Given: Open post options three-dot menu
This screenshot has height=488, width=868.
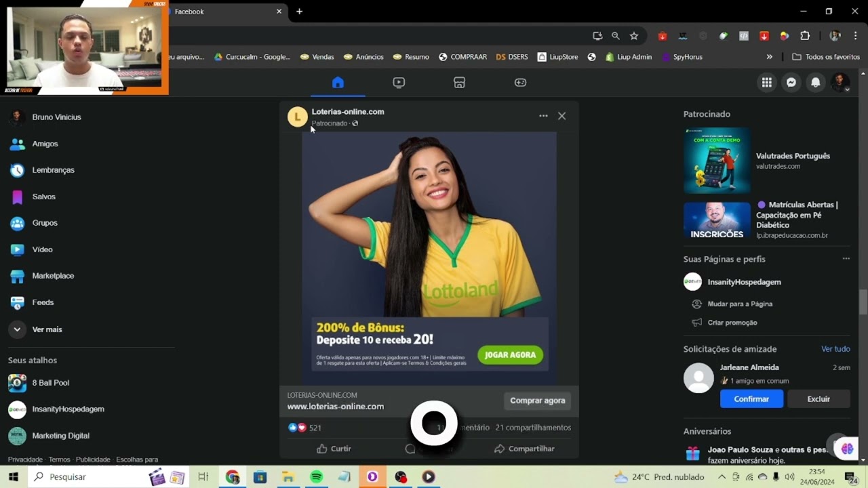Looking at the screenshot, I should tap(543, 116).
